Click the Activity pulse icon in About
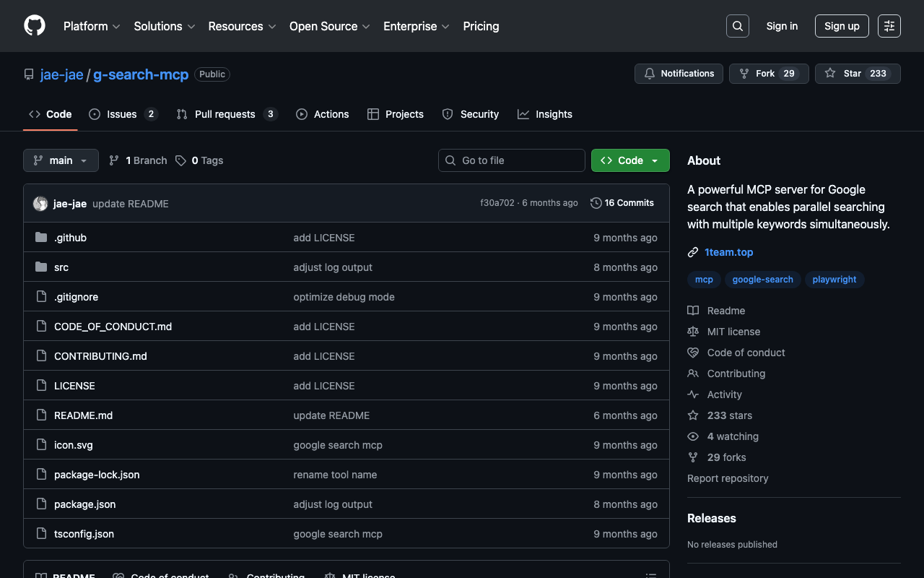The height and width of the screenshot is (578, 924). point(693,394)
